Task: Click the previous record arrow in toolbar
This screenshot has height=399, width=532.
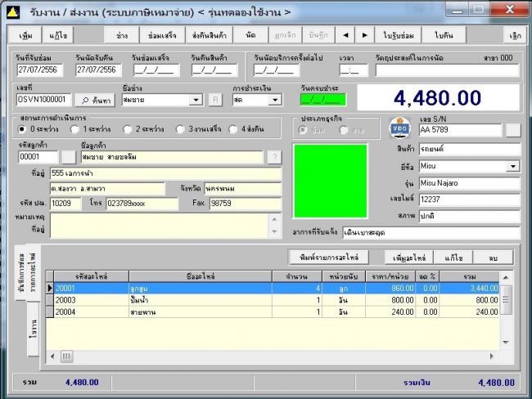Action: pyautogui.click(x=345, y=36)
